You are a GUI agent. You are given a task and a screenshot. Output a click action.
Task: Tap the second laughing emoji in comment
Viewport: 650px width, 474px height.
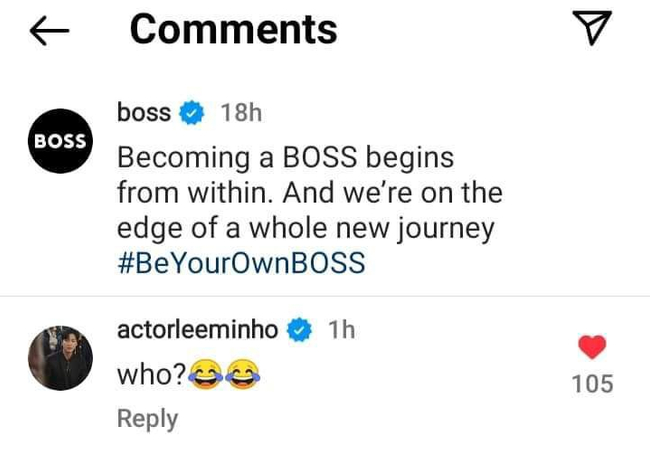coord(240,375)
